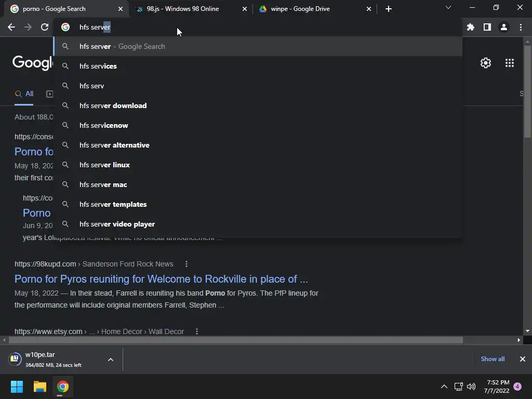Select the video search filter tab
Viewport: 532px width, 399px height.
(49, 94)
